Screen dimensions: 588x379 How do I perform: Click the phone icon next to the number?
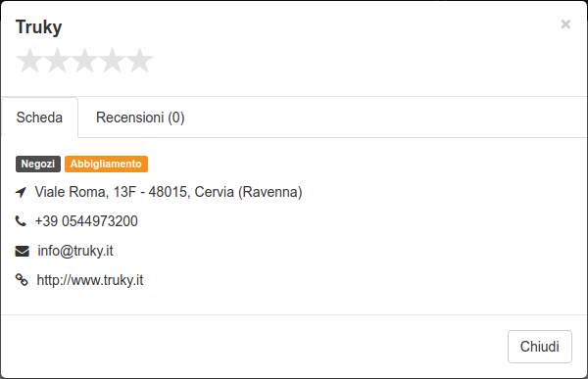[21, 221]
